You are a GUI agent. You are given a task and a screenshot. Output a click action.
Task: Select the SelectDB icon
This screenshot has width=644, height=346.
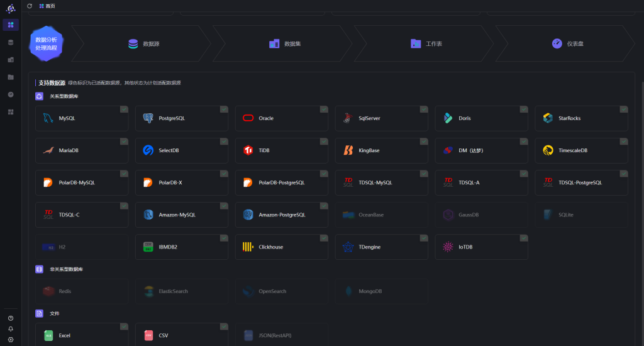(148, 150)
